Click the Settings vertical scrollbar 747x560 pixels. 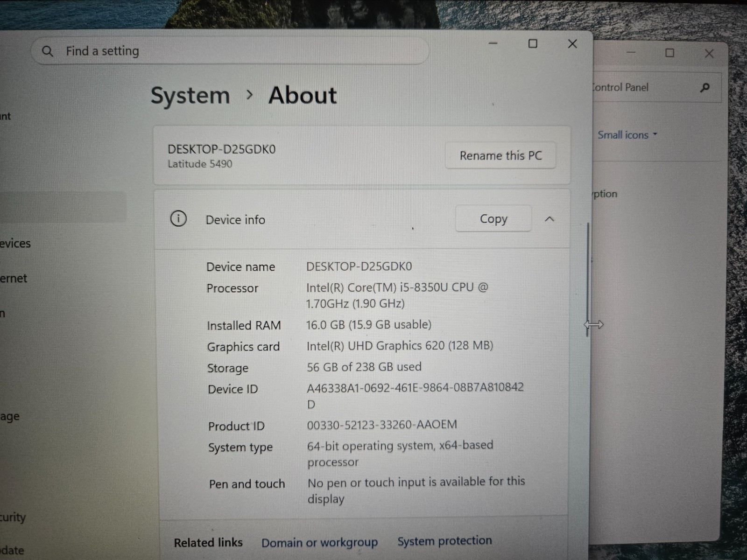(x=587, y=280)
